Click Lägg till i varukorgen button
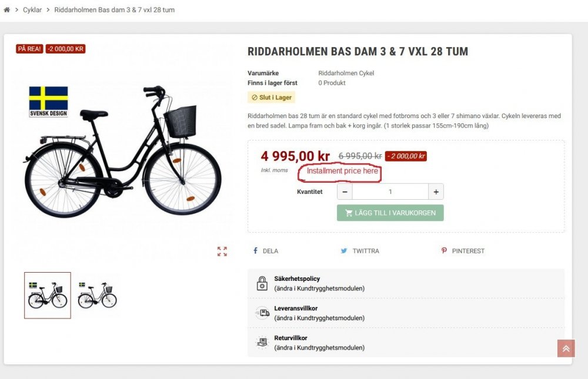 [x=390, y=213]
